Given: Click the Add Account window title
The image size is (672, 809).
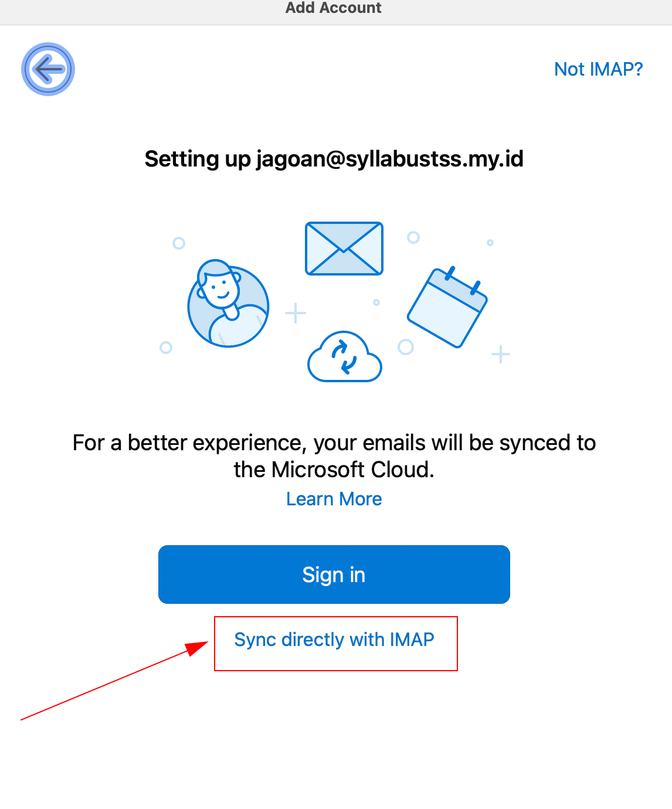Looking at the screenshot, I should (333, 8).
